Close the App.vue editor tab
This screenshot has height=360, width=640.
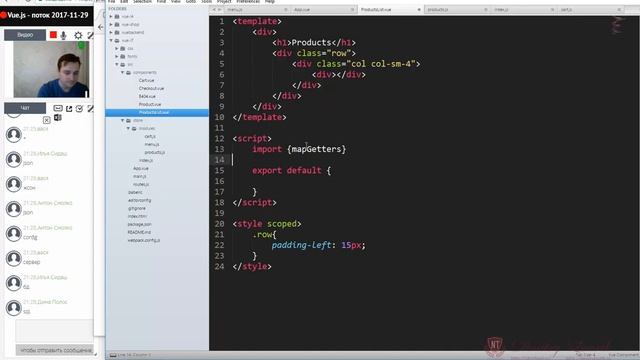pyautogui.click(x=352, y=9)
